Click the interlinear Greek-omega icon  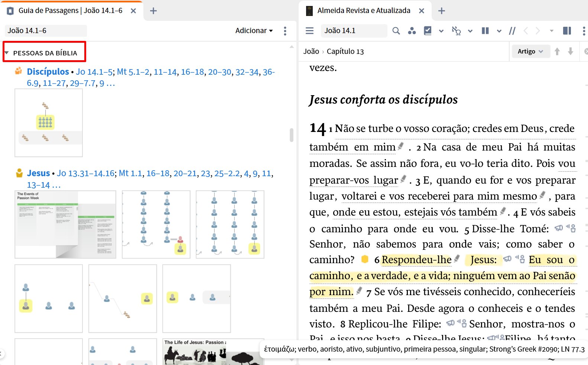(456, 30)
